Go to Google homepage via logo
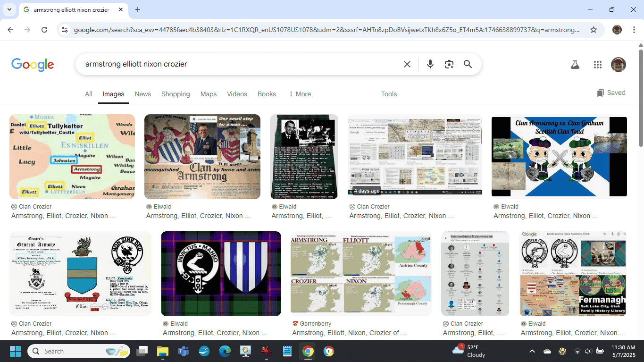 [33, 65]
